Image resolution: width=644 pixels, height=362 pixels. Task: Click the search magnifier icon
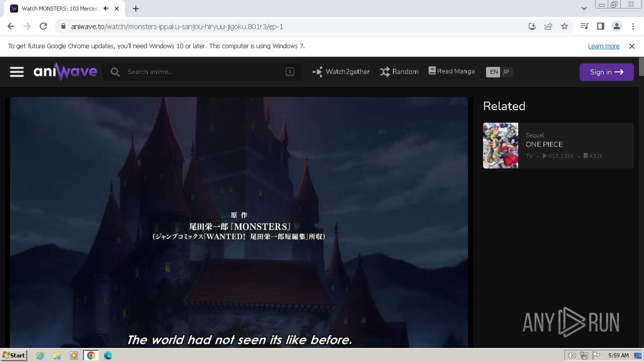click(115, 72)
